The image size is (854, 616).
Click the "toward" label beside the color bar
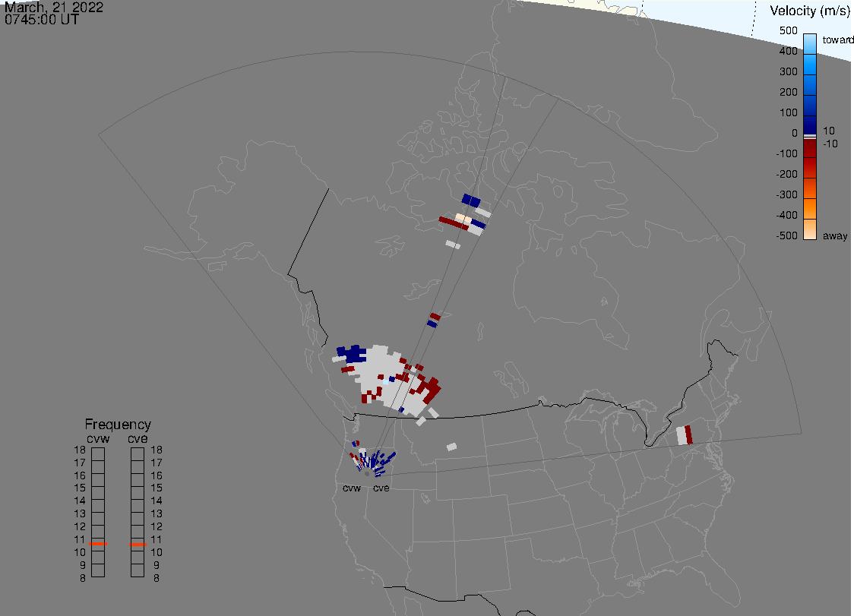click(x=838, y=39)
